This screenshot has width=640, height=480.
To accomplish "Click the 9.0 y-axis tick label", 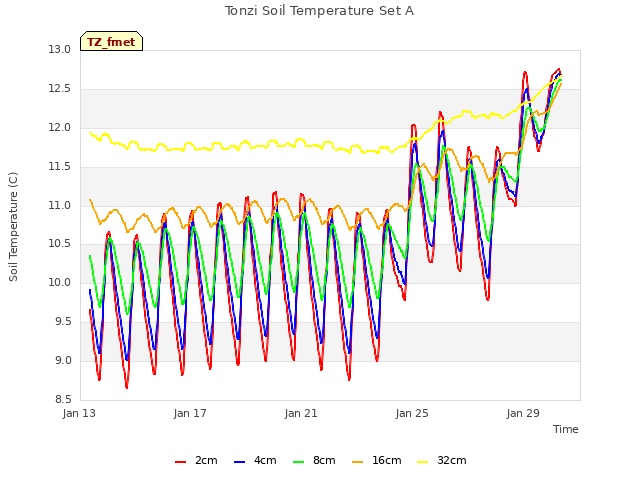I will 62,360.
